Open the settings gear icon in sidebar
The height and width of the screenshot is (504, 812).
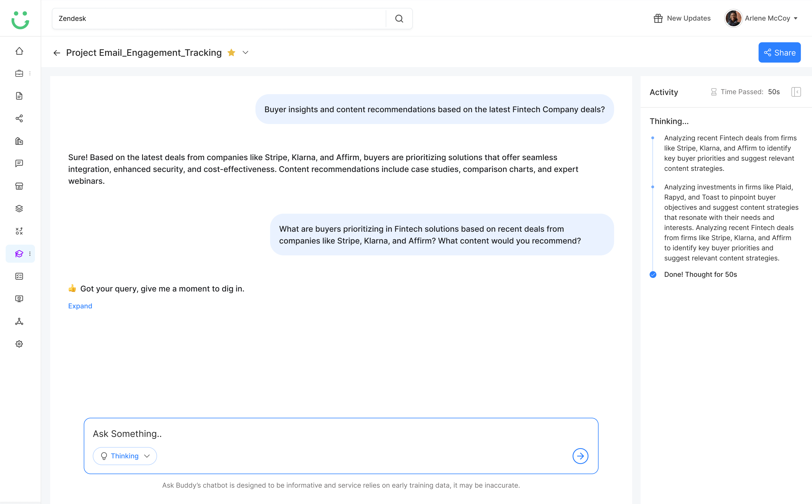[19, 344]
